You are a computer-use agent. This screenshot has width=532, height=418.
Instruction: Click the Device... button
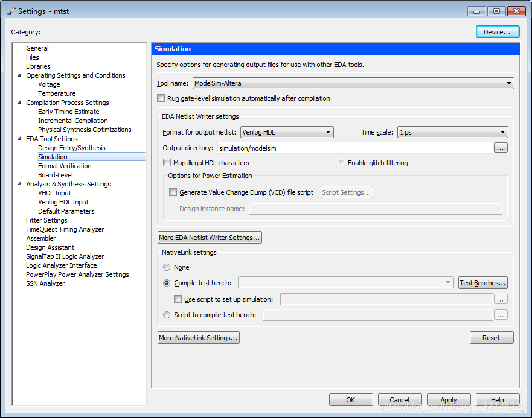498,32
